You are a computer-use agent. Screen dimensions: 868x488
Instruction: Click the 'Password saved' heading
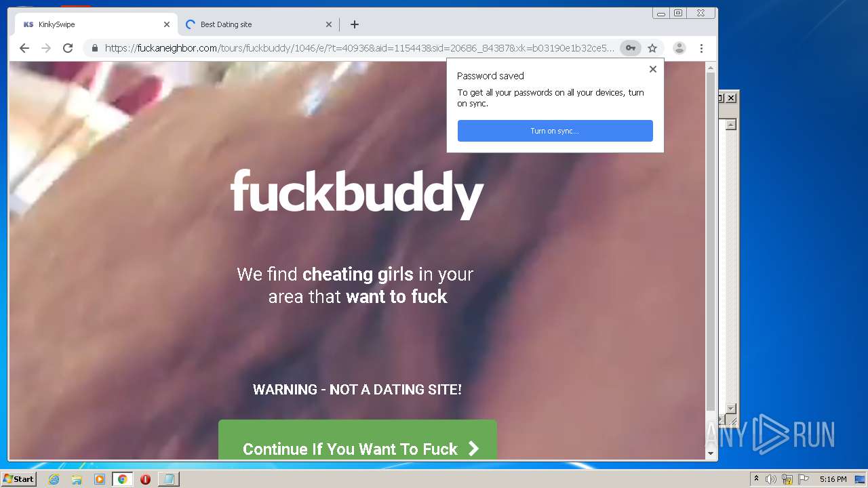[x=490, y=76]
